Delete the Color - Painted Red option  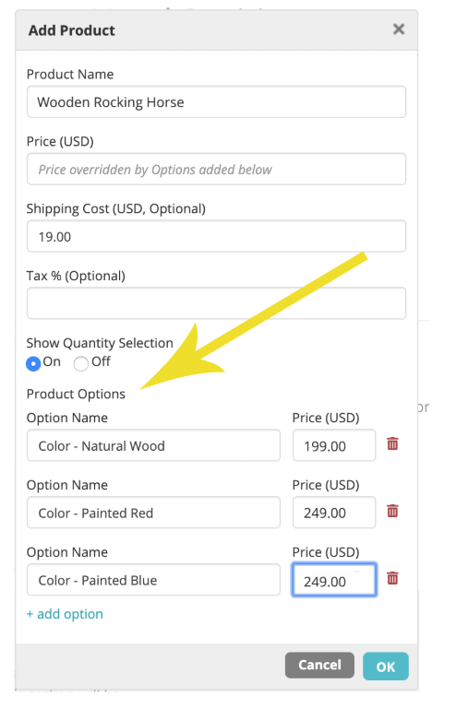[392, 511]
